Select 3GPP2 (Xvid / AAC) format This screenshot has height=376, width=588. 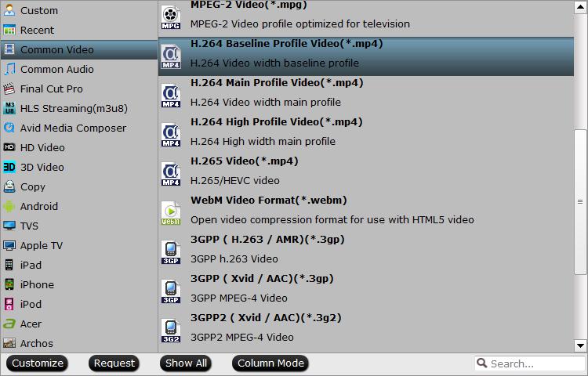pos(266,318)
